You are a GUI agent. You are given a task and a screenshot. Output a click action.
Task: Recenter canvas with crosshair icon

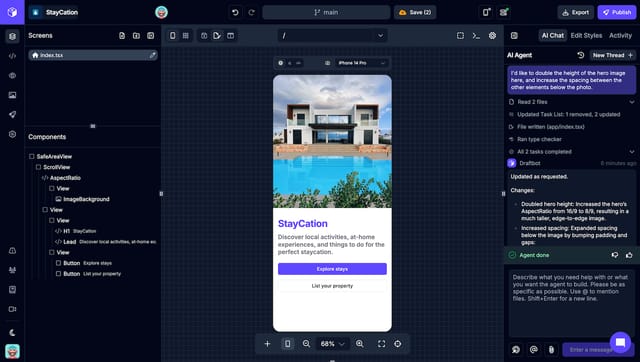[x=398, y=344]
